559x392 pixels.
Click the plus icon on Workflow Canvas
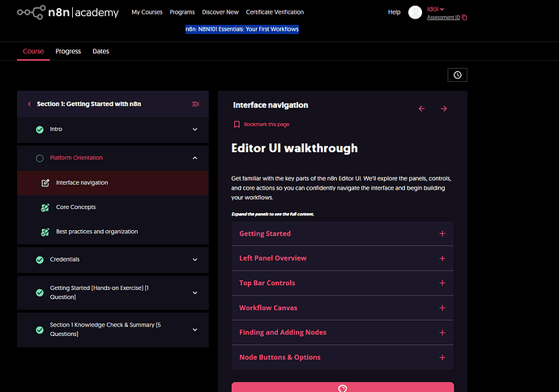coord(442,308)
